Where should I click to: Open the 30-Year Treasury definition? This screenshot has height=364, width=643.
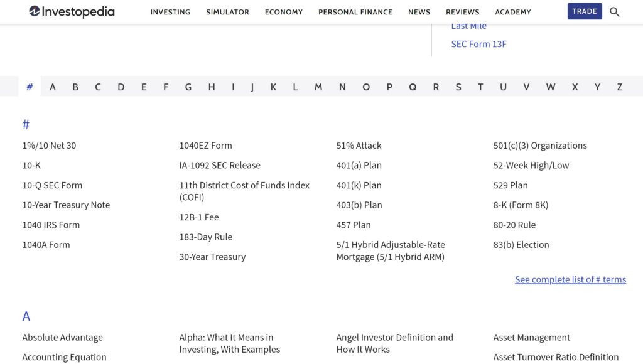212,257
